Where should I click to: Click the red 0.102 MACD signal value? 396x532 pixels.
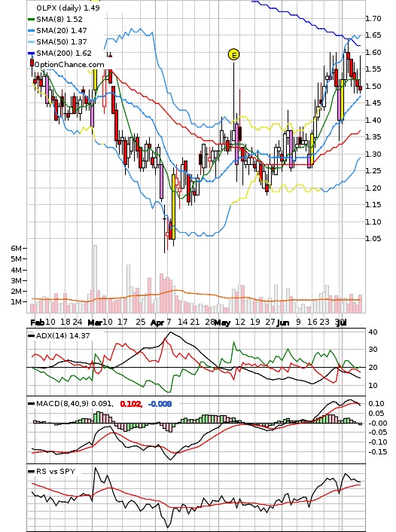(131, 404)
